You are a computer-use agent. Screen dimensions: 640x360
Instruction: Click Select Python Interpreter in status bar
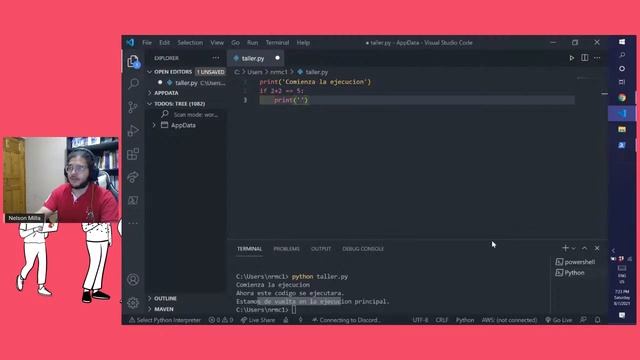[165, 320]
